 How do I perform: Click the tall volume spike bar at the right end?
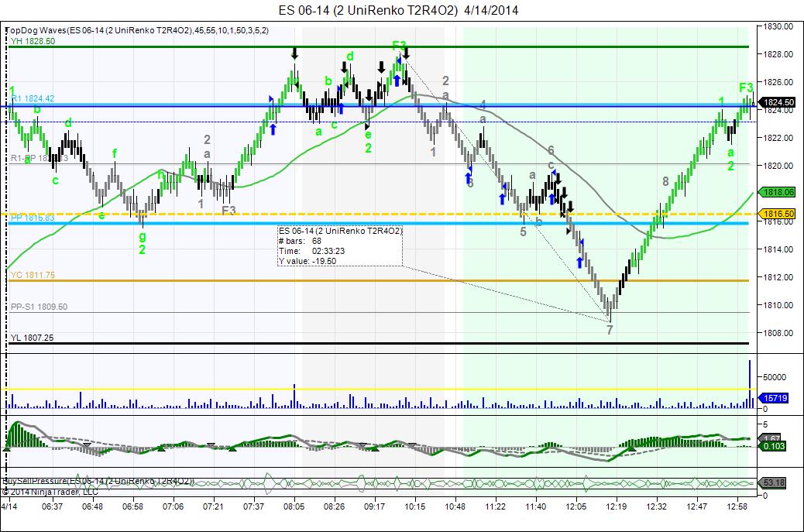tap(750, 383)
